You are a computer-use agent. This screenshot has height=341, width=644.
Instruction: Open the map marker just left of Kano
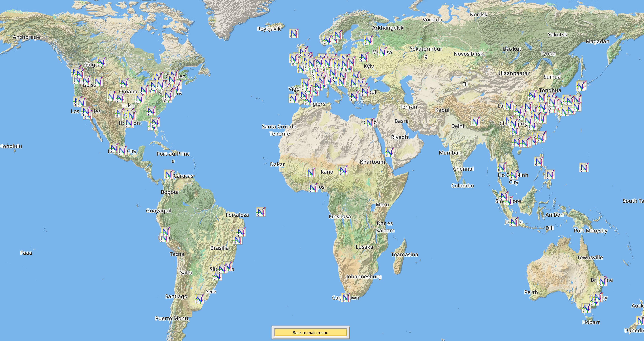[311, 172]
